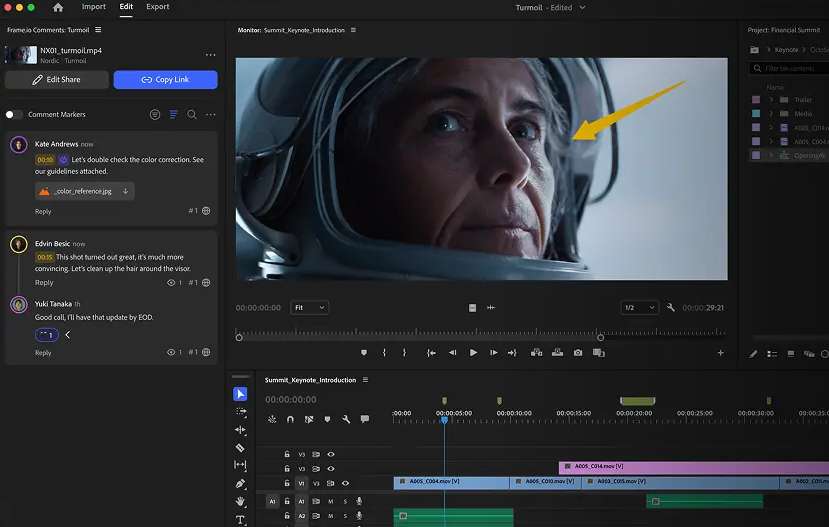829x527 pixels.
Task: Open the Monitor panel hamburger menu
Action: point(353,30)
